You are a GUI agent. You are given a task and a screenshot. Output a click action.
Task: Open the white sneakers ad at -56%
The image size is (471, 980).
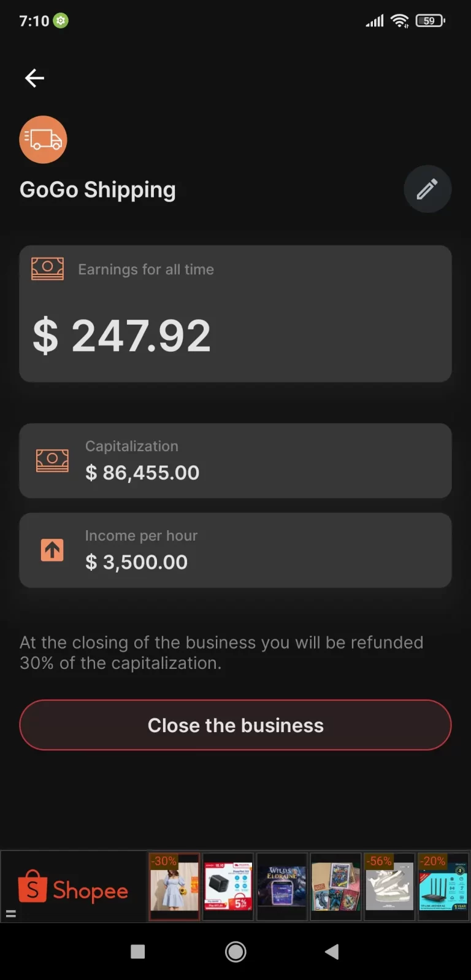point(389,887)
